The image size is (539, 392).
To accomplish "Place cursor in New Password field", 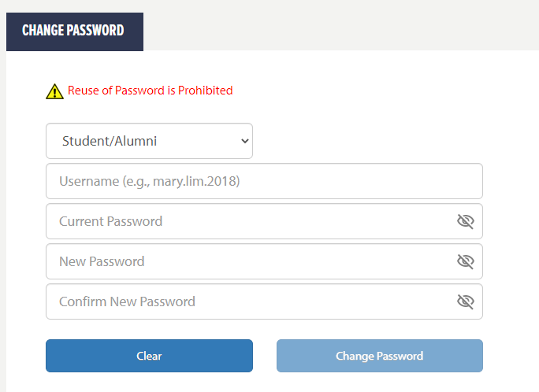I will pos(248,261).
